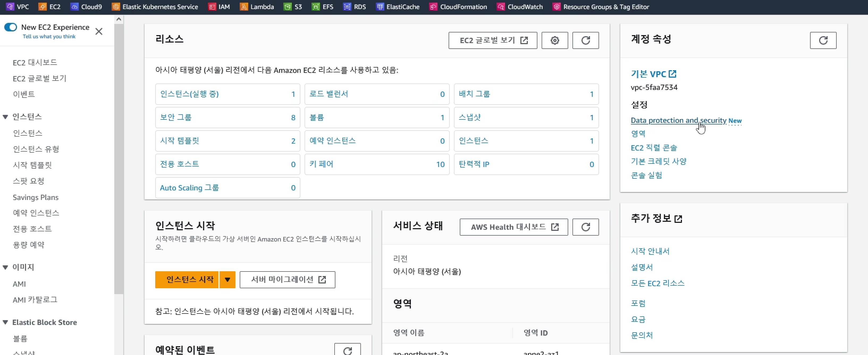Click the sidebar scrollbar up arrow
The width and height of the screenshot is (868, 355).
[x=119, y=20]
